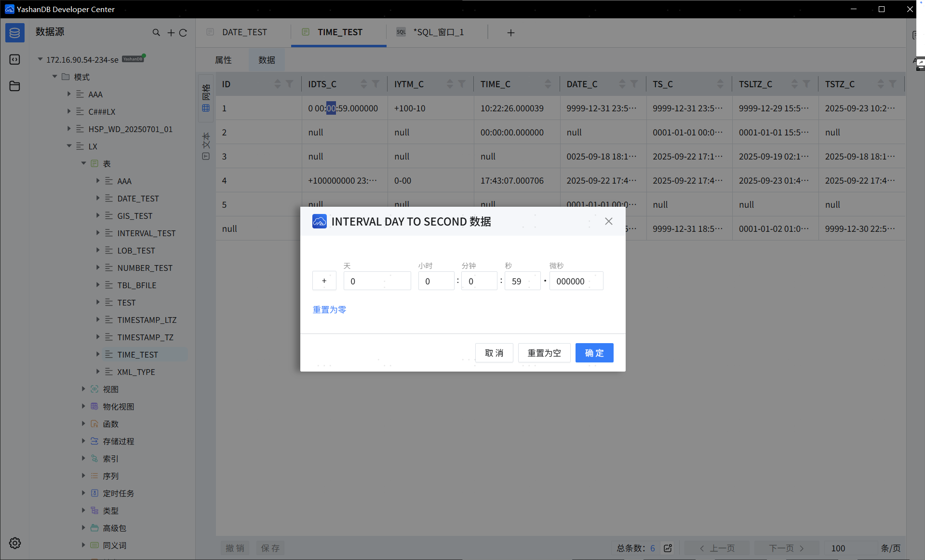Click the export icon beside total count
925x560 pixels.
(x=668, y=548)
